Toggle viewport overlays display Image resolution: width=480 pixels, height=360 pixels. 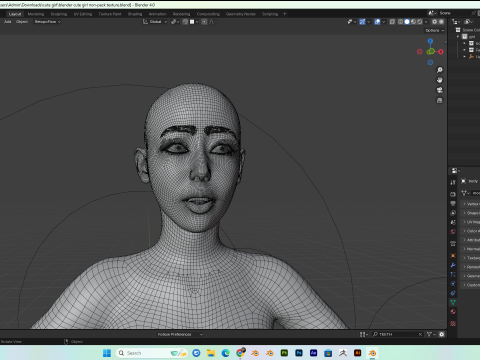point(377,22)
